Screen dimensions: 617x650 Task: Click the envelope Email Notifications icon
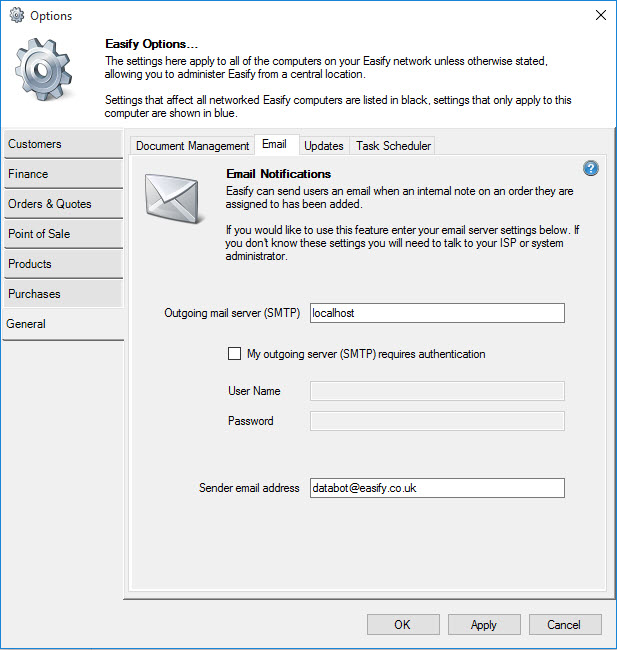click(174, 199)
